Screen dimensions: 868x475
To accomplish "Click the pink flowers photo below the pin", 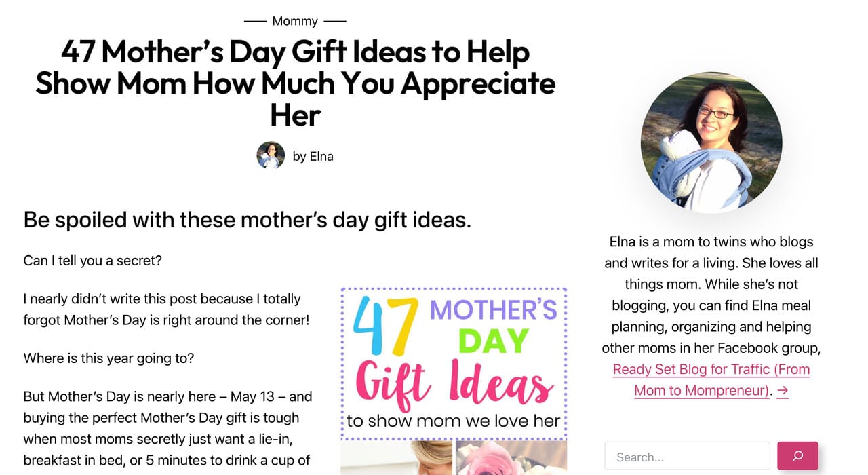I will [x=511, y=461].
